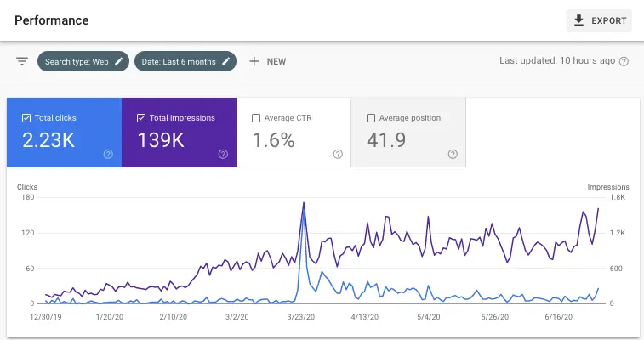Click the EXPORT button
The width and height of the screenshot is (644, 340).
click(x=599, y=20)
